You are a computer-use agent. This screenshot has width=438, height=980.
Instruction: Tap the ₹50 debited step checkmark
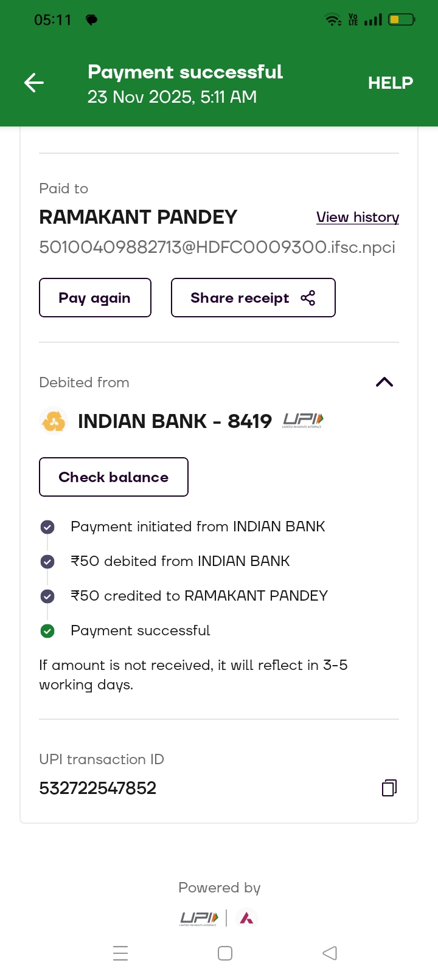(x=47, y=562)
